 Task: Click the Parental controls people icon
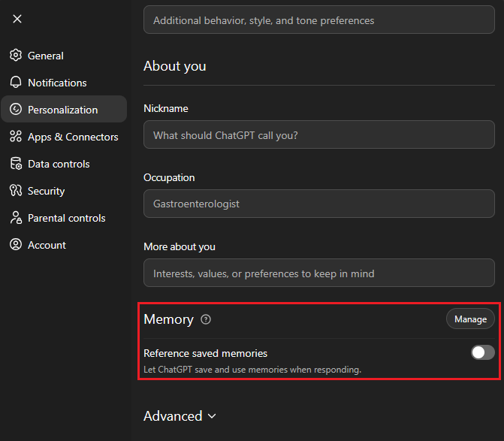[15, 218]
